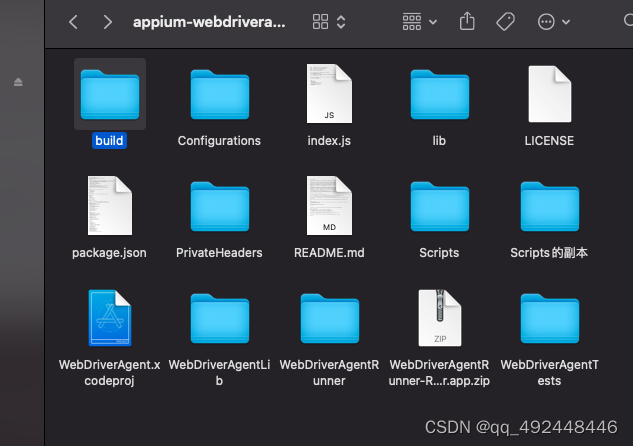Click the index.js file name
Viewport: 633px width, 446px height.
(x=329, y=140)
